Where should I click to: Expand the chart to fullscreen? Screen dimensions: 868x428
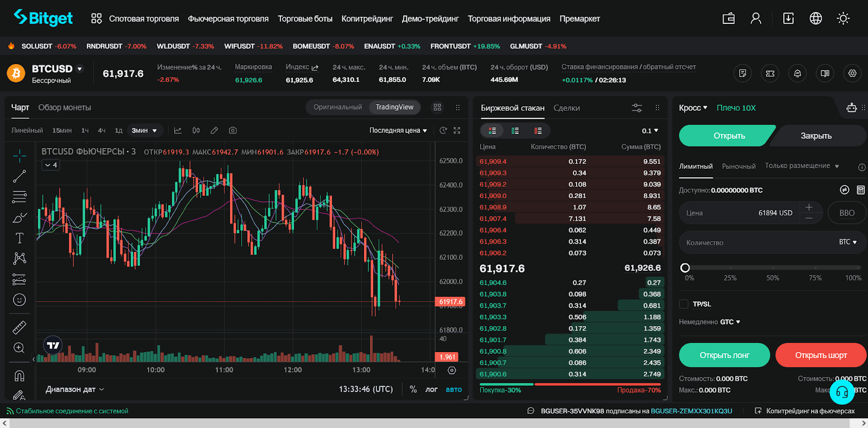click(457, 130)
